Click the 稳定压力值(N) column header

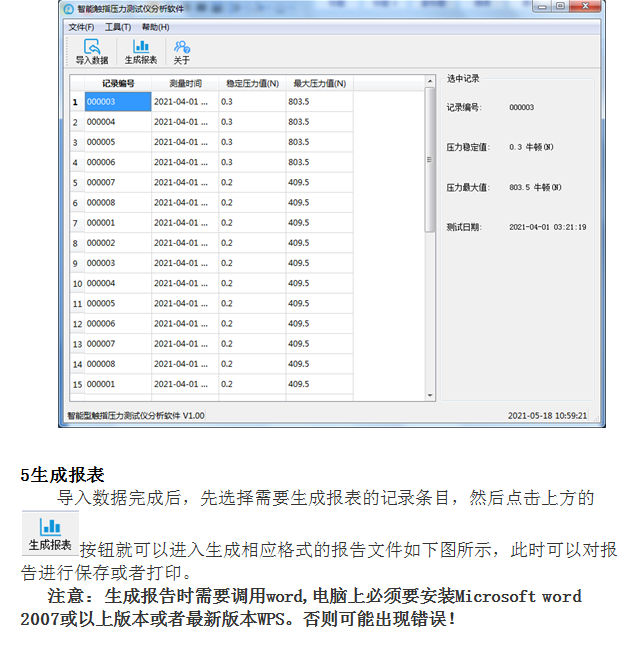pos(252,83)
